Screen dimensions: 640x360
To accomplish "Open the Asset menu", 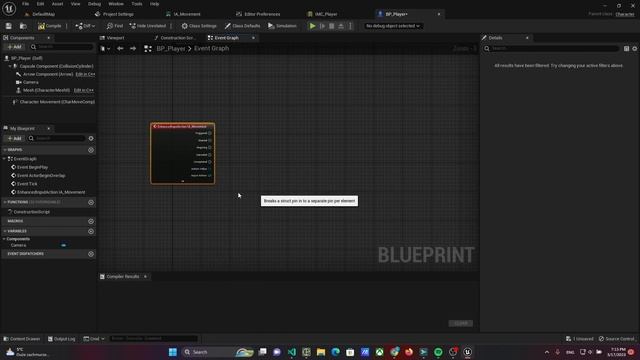I will tap(58, 4).
